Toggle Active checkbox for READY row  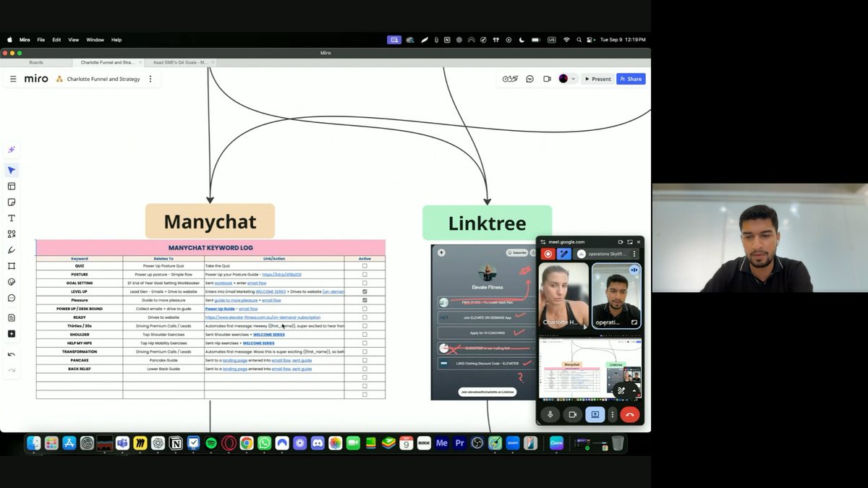pyautogui.click(x=365, y=317)
